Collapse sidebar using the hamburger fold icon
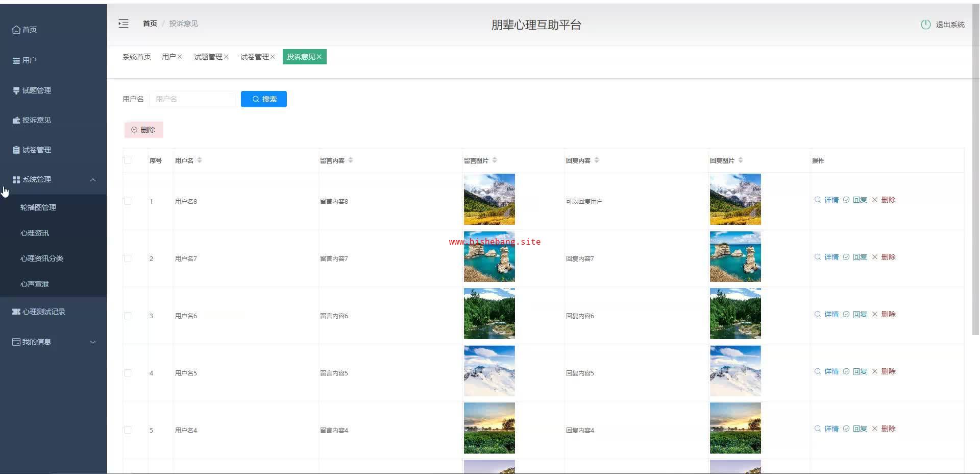Screen dimensions: 980x474 click(x=124, y=23)
